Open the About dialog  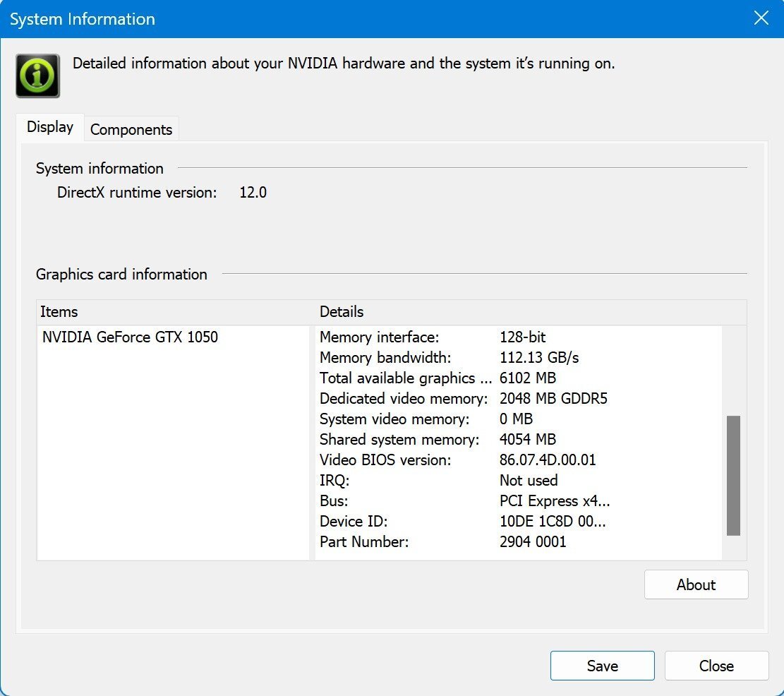point(696,584)
